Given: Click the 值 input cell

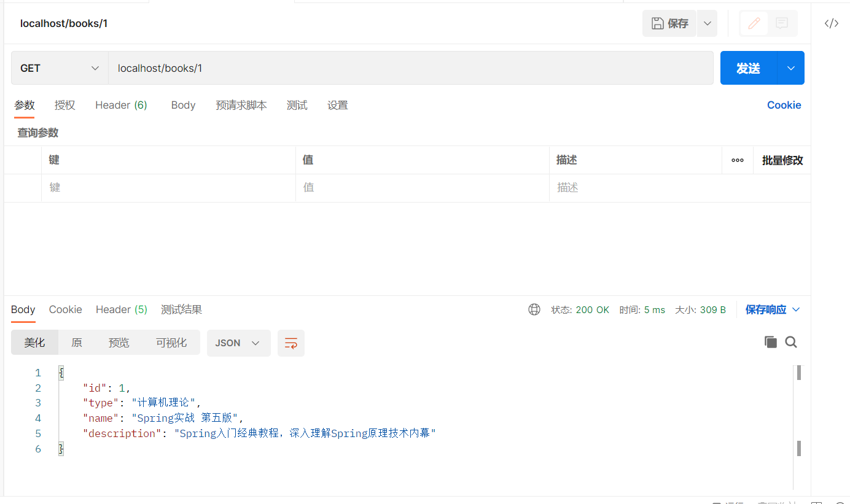Looking at the screenshot, I should pos(423,188).
